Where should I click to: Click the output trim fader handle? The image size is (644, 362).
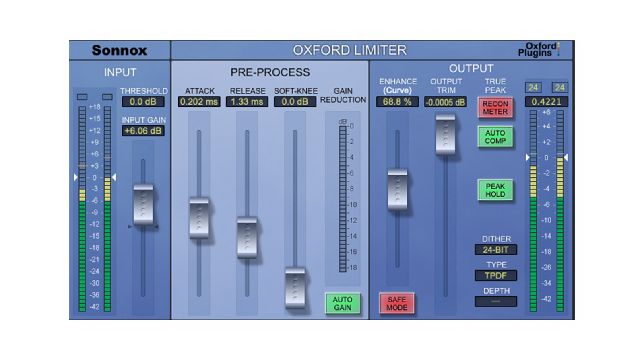point(446,134)
